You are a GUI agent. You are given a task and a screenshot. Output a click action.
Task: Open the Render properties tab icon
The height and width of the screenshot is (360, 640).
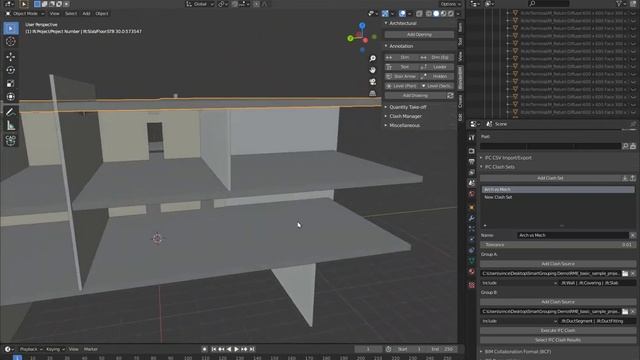472,151
